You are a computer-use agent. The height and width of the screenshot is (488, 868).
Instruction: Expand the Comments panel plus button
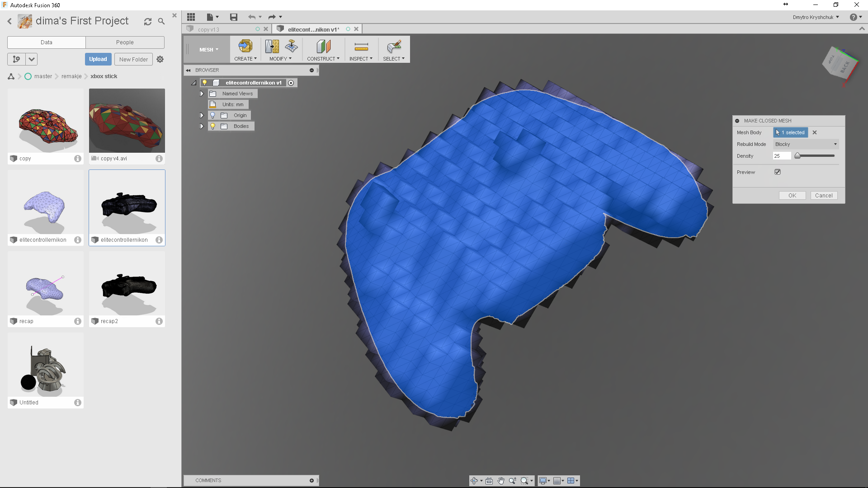tap(311, 480)
